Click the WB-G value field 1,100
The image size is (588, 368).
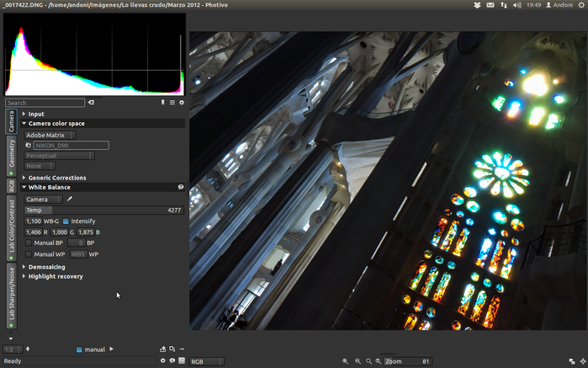34,221
